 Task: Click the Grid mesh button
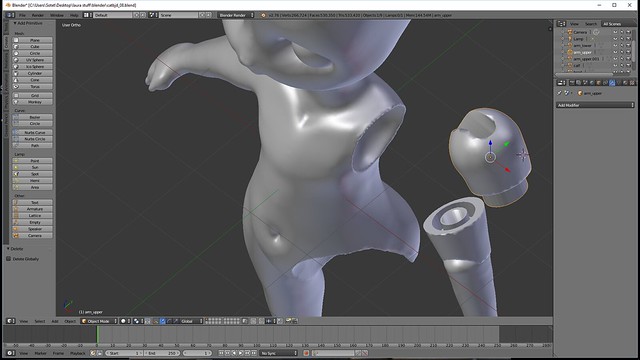point(32,95)
